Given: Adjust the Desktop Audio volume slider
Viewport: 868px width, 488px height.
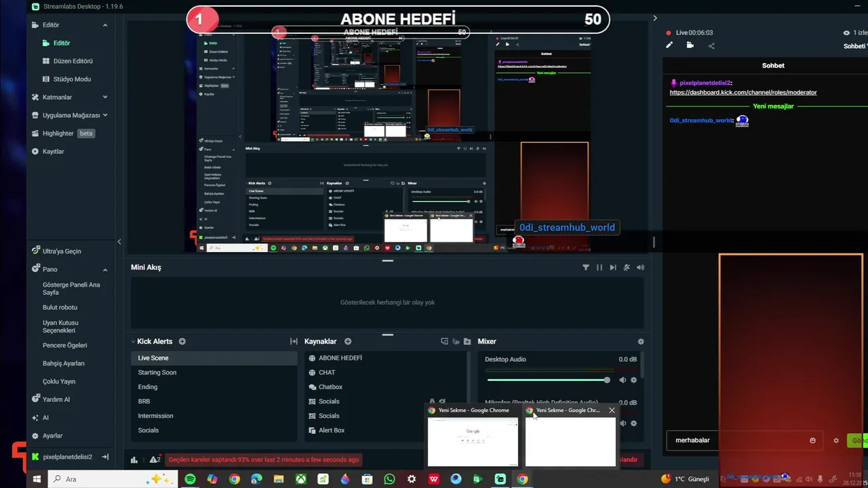Looking at the screenshot, I should [548, 380].
